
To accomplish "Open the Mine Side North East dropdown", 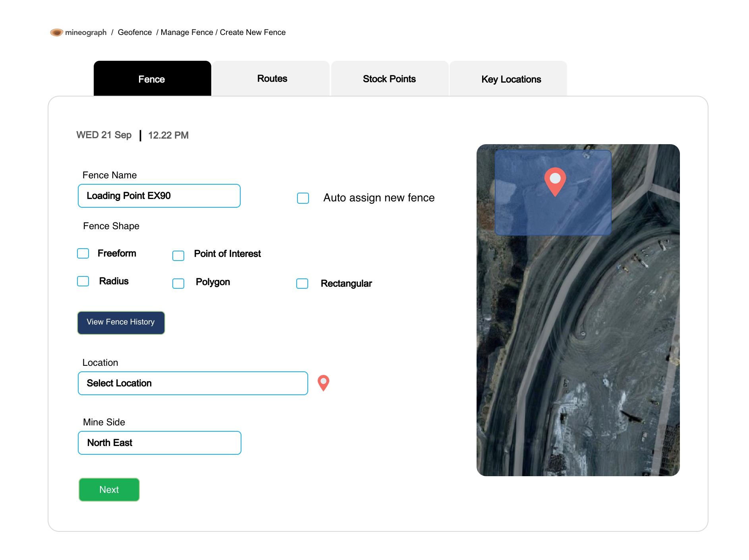I will coord(159,443).
